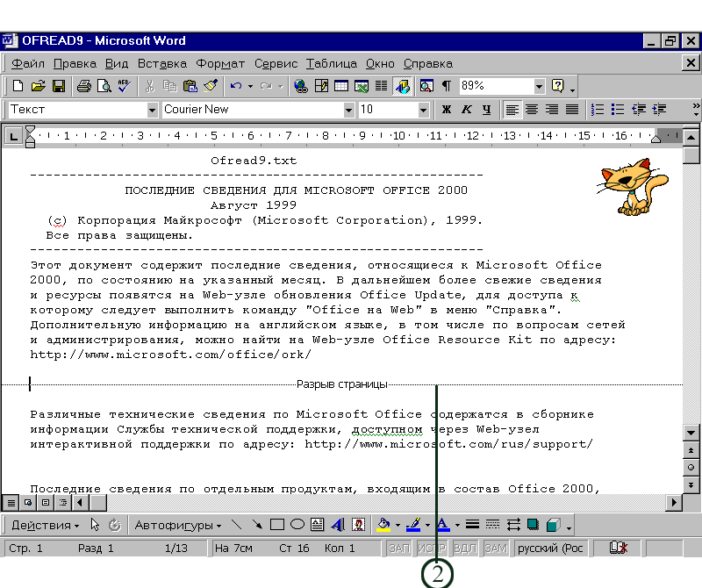
Task: Create a new blank document
Action: click(x=18, y=85)
